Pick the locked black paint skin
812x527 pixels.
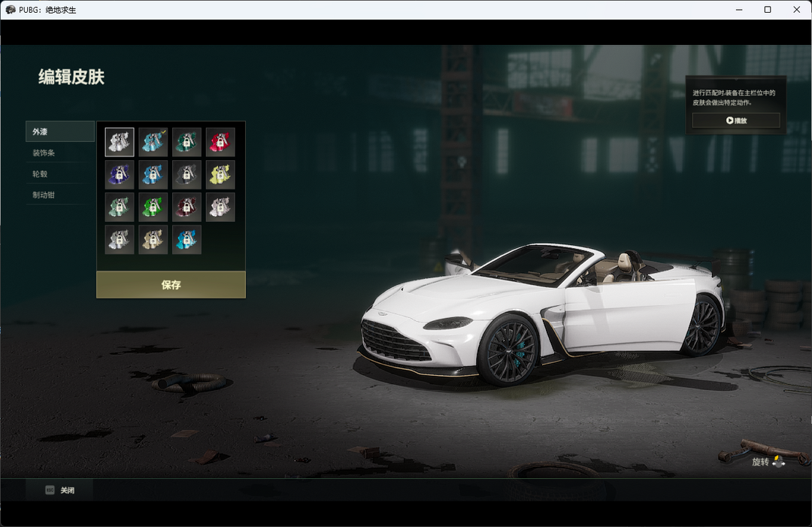pyautogui.click(x=186, y=174)
